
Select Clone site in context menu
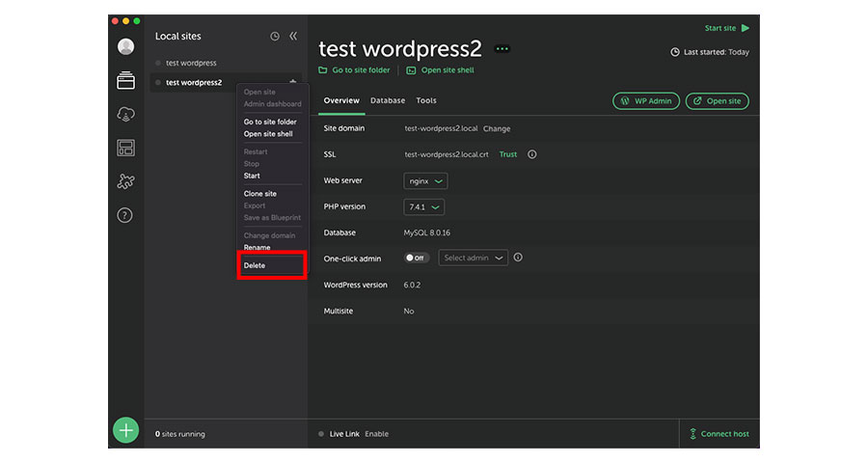click(x=259, y=194)
